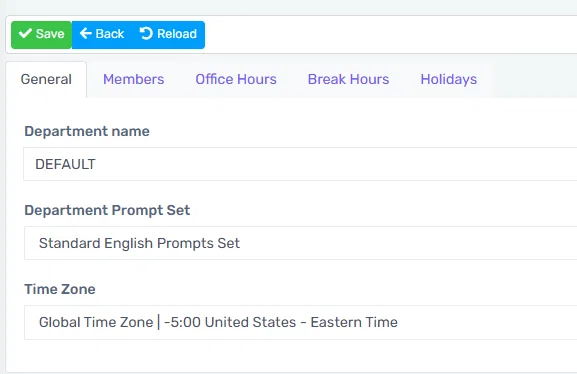577x374 pixels.
Task: Click the DEFAULT text in name field
Action: coord(66,164)
